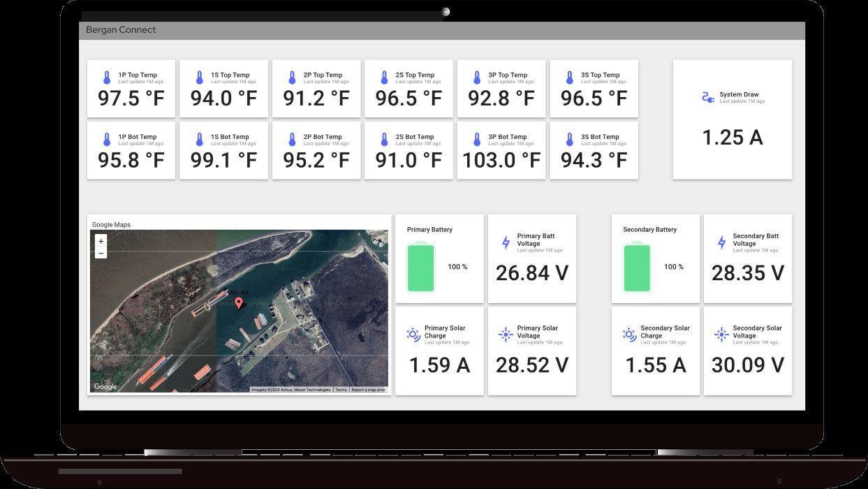Screen dimensions: 868x489
Task: Click the Secondary Battery green level indicator
Action: [637, 268]
